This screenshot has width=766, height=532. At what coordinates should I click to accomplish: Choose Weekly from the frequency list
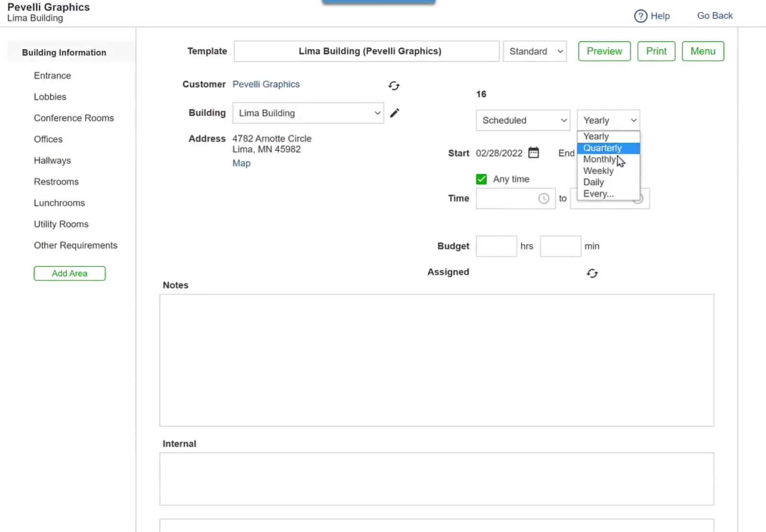click(608, 171)
